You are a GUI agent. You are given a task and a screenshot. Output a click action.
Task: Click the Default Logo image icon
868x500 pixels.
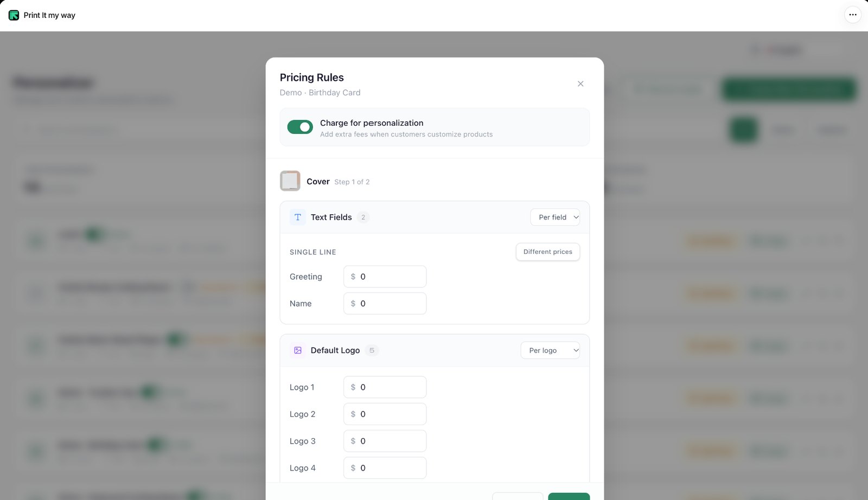pos(298,350)
